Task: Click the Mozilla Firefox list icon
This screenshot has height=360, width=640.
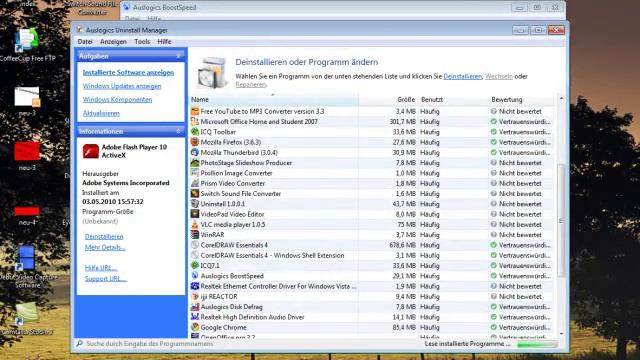Action: [x=195, y=142]
